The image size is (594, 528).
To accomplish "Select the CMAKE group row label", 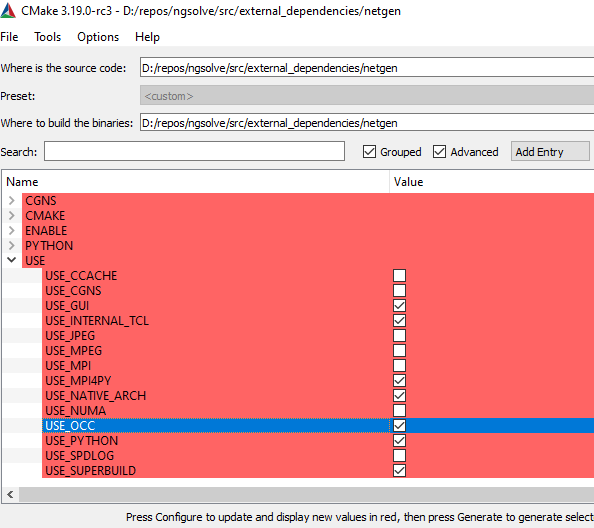I will (45, 216).
